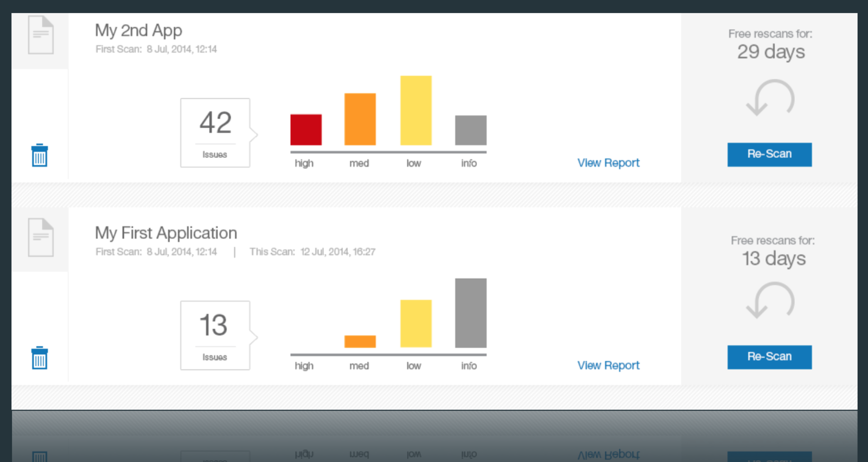
Task: Click the high label in My 2nd App chart
Action: [x=304, y=163]
